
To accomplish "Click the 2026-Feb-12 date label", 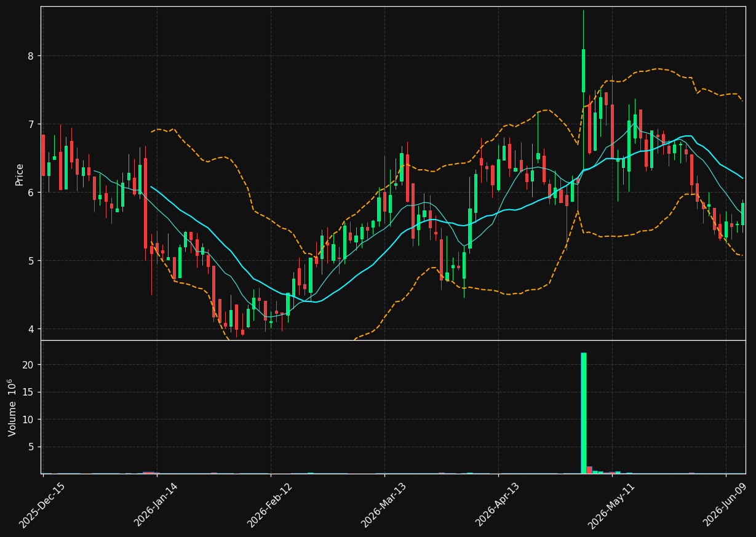I will tap(269, 505).
